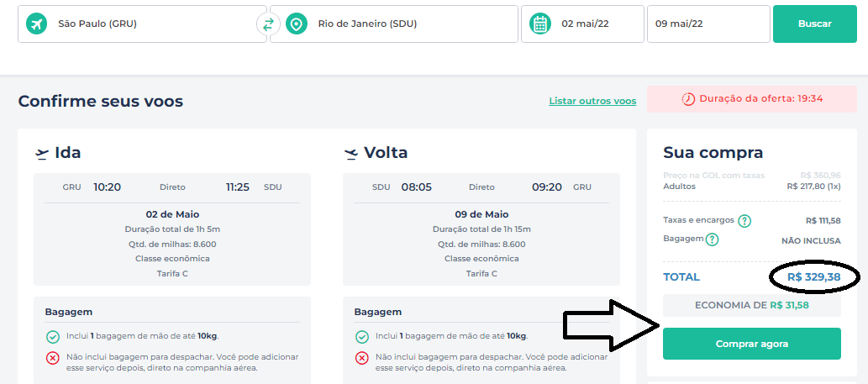Image resolution: width=868 pixels, height=384 pixels.
Task: Click green check icon under Ida Bagagem
Action: coord(53,337)
